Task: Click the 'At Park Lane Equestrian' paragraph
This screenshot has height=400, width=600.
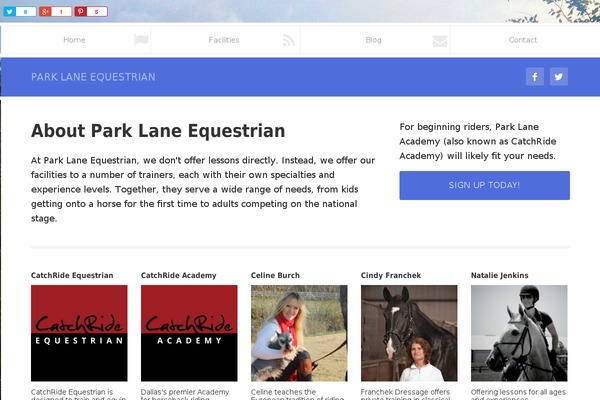Action: click(x=203, y=189)
